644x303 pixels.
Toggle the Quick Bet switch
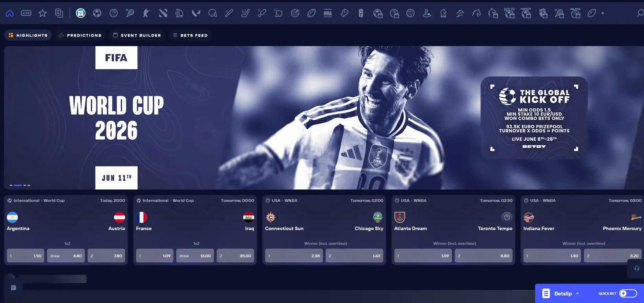pos(628,293)
